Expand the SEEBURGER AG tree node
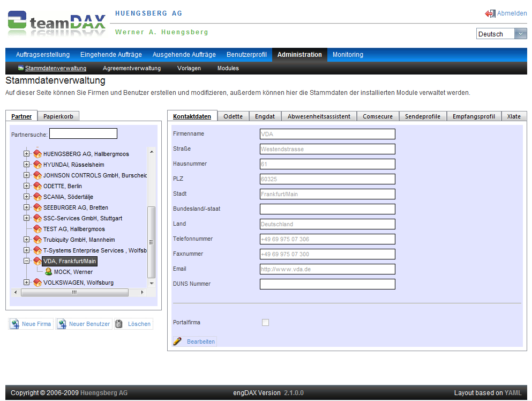Viewport: 532px width, 401px height. click(26, 207)
